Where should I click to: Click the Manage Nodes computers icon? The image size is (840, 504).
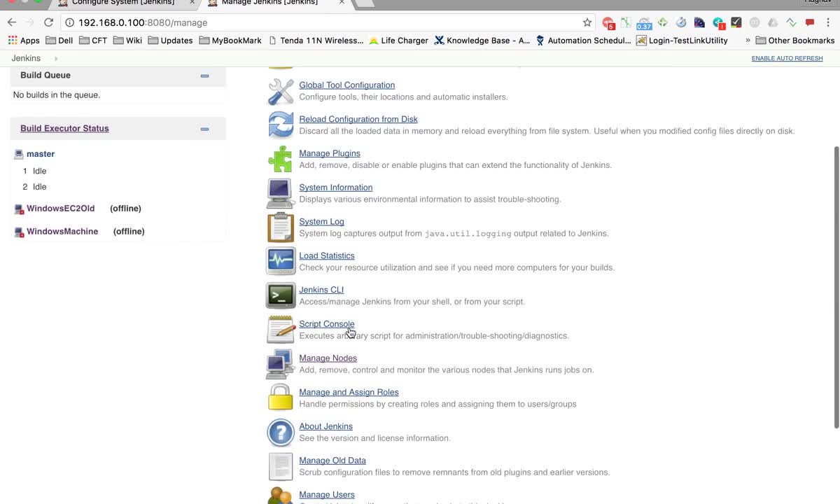(281, 364)
